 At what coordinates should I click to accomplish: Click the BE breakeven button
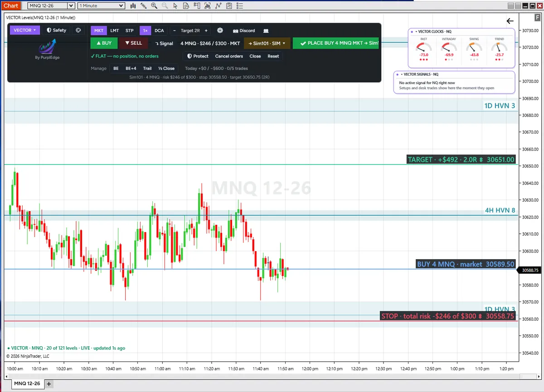coord(116,68)
